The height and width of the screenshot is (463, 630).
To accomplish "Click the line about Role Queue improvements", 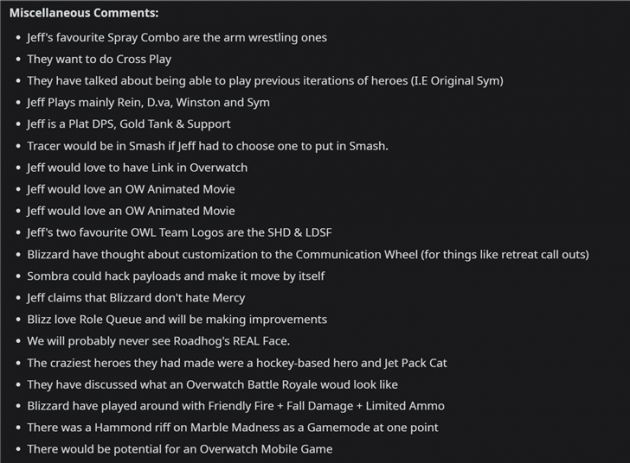I will tap(177, 319).
